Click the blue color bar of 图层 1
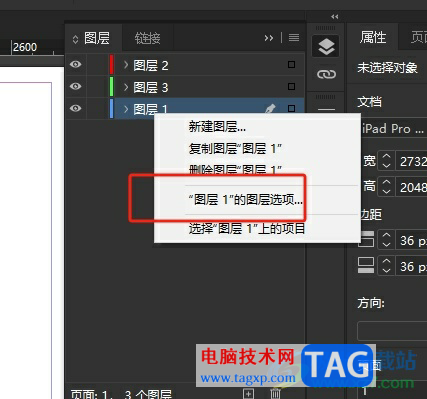 (x=112, y=108)
